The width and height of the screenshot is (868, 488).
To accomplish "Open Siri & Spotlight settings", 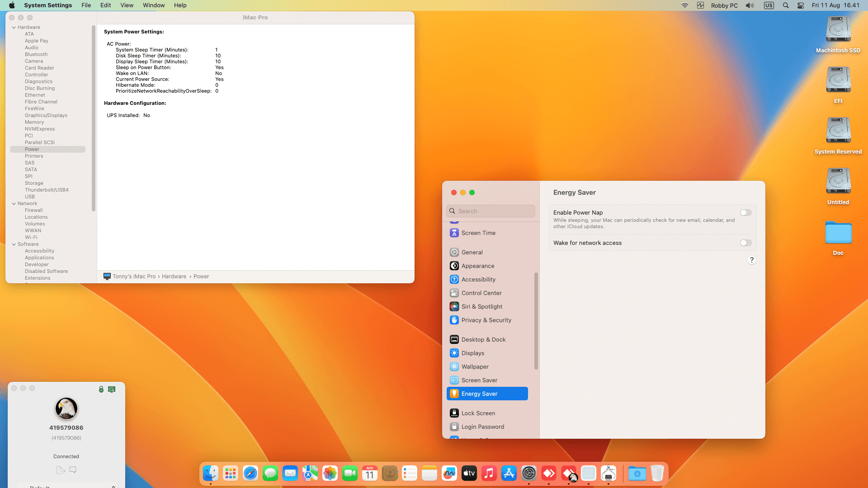I will pyautogui.click(x=487, y=306).
